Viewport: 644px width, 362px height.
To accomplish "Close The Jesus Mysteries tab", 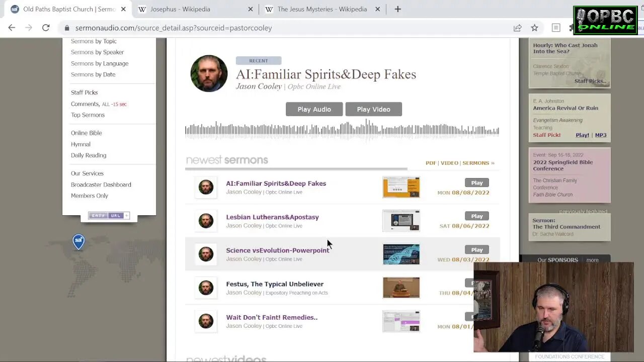I will point(377,9).
